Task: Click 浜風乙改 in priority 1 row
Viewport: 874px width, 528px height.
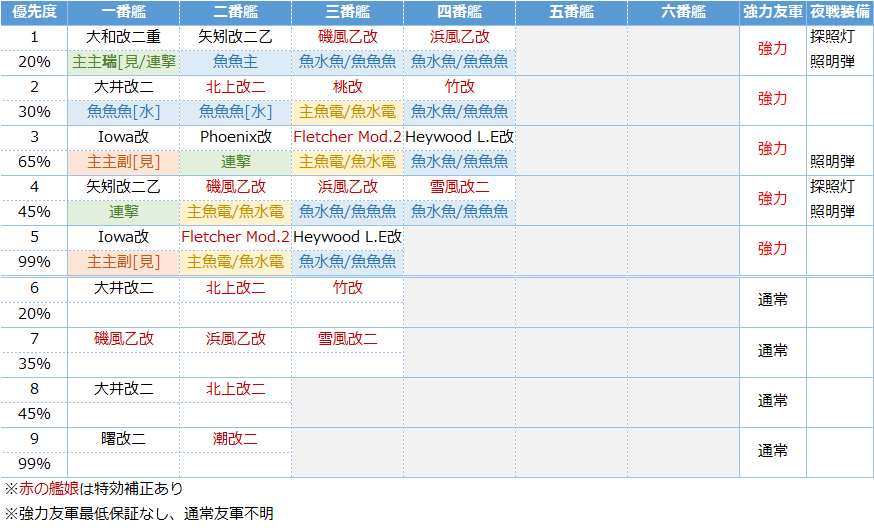Action: tap(459, 37)
